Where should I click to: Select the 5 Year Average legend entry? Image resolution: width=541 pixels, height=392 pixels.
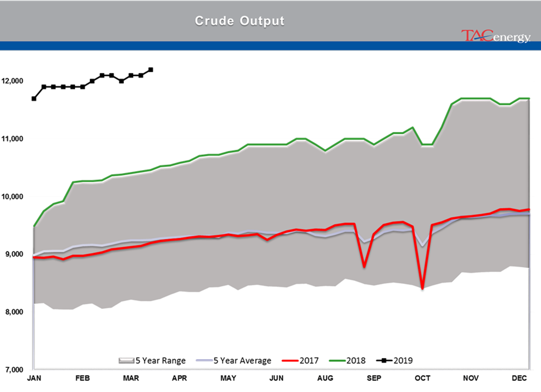point(234,361)
